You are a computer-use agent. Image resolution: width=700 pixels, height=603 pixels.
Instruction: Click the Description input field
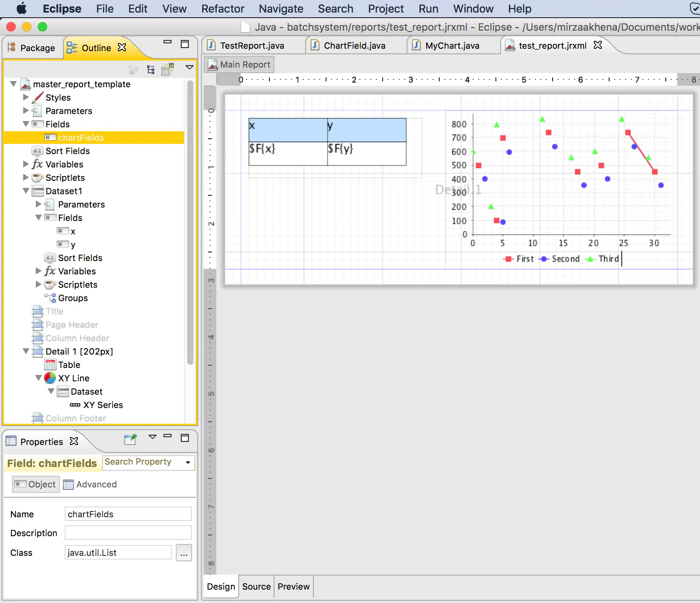pyautogui.click(x=128, y=533)
